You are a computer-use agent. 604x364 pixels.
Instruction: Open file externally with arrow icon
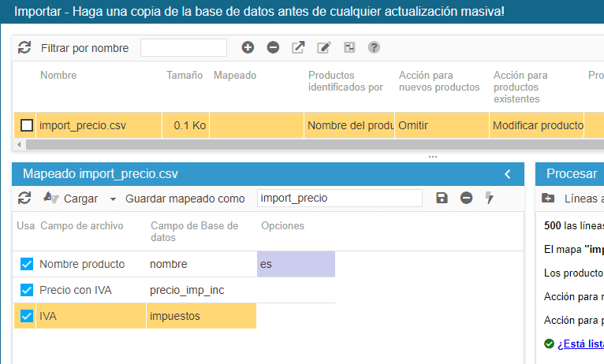(x=298, y=48)
